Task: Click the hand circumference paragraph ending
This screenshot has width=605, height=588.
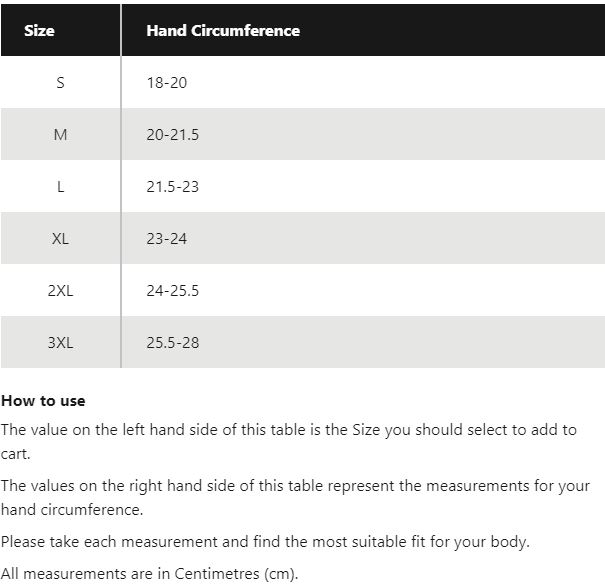Action: [x=72, y=510]
